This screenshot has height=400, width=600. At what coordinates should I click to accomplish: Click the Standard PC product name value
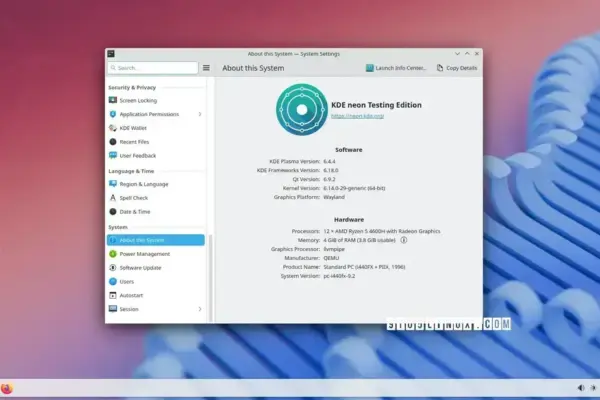coord(364,267)
